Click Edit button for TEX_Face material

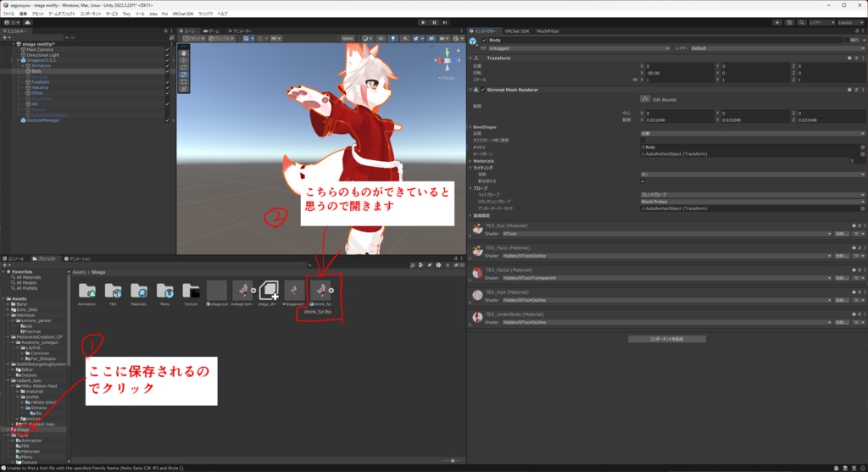click(842, 256)
